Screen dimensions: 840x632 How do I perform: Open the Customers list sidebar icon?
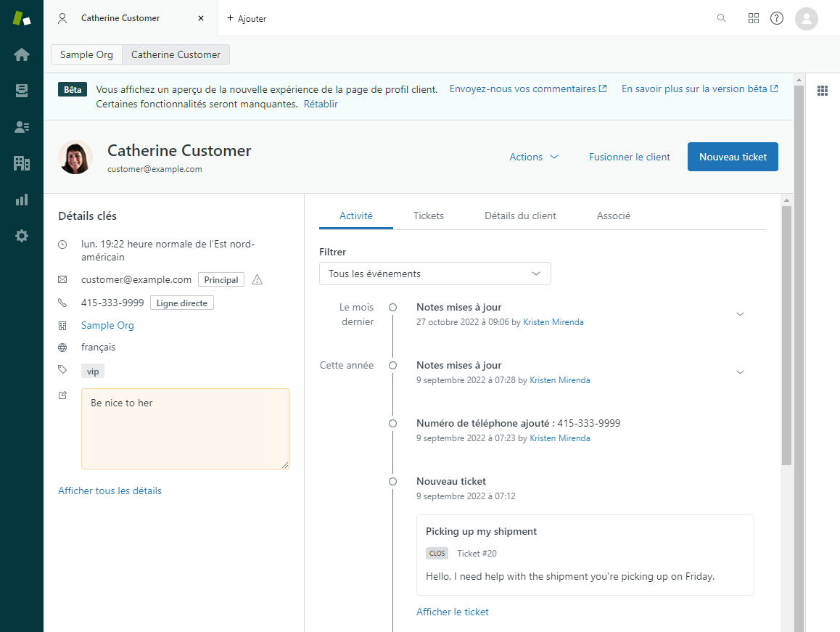tap(22, 127)
